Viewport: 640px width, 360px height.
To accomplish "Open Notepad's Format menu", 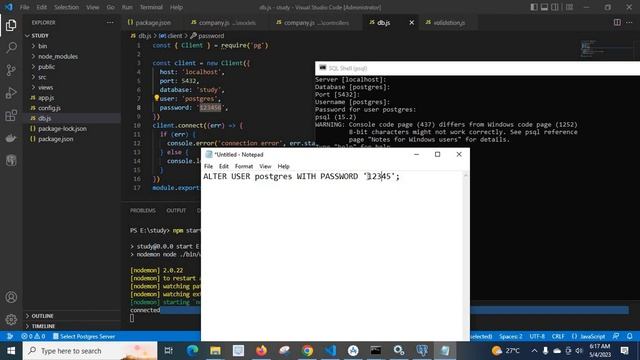I will [x=244, y=166].
